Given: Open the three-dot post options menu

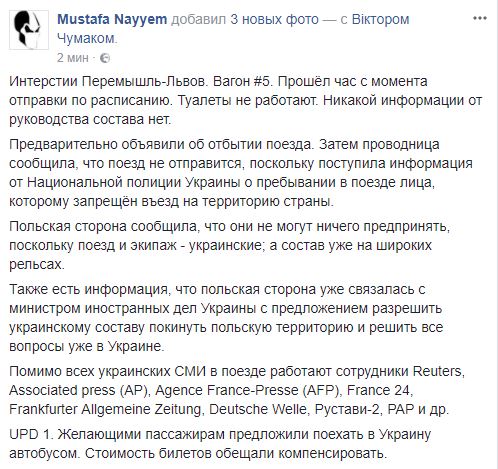Looking at the screenshot, I should click(x=480, y=18).
